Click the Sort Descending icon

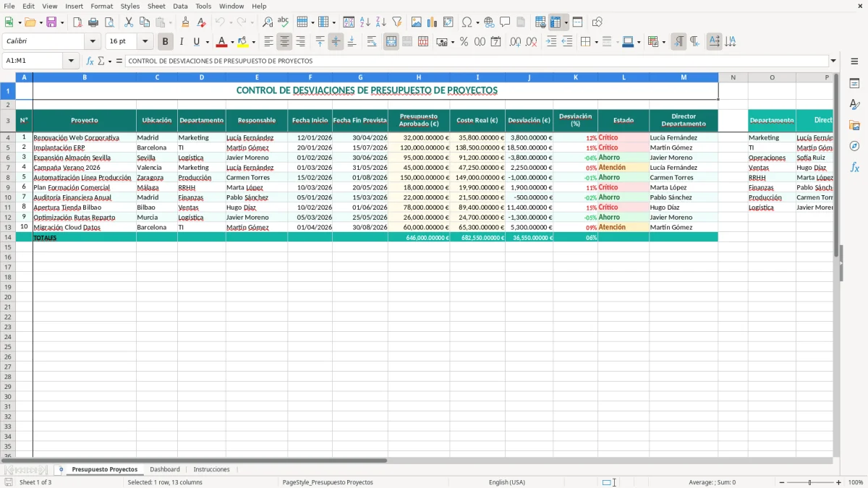coord(380,22)
